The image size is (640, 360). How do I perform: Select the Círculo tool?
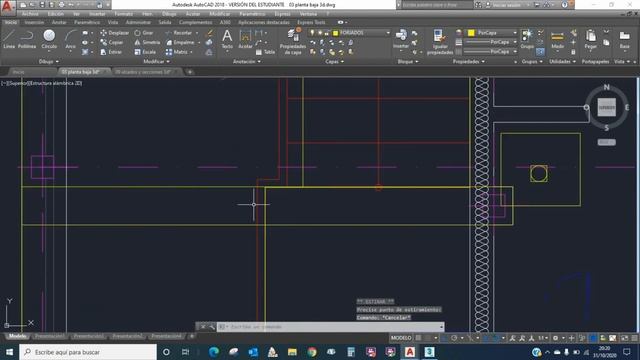pyautogui.click(x=49, y=39)
